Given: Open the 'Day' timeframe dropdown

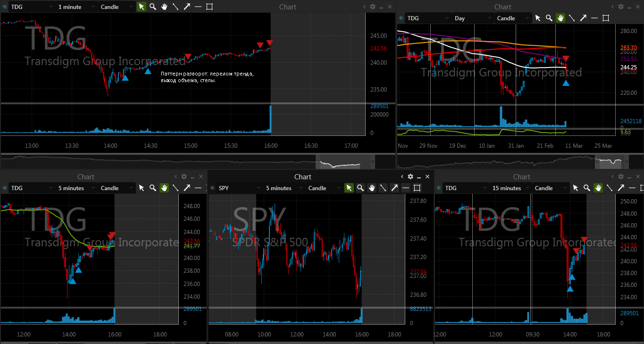Looking at the screenshot, I should [x=473, y=18].
